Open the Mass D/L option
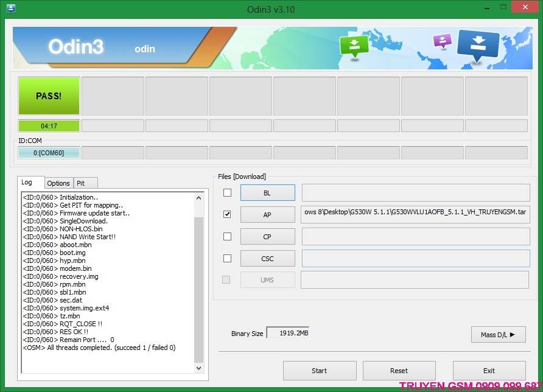 [x=499, y=335]
